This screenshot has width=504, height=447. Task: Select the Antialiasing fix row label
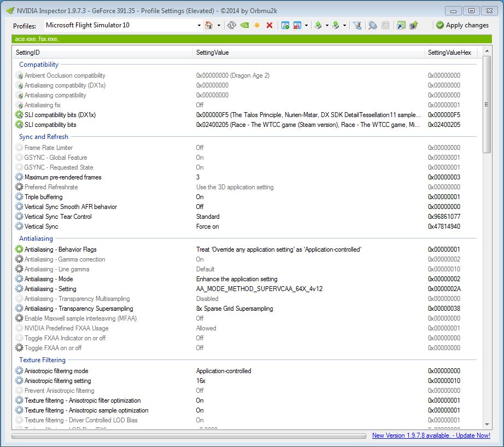point(43,105)
